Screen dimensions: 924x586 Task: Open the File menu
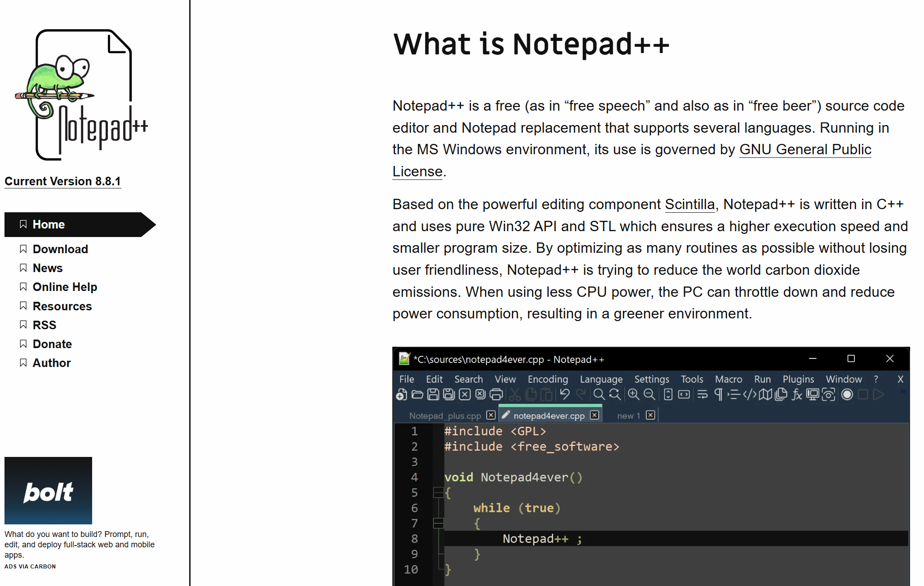click(407, 379)
